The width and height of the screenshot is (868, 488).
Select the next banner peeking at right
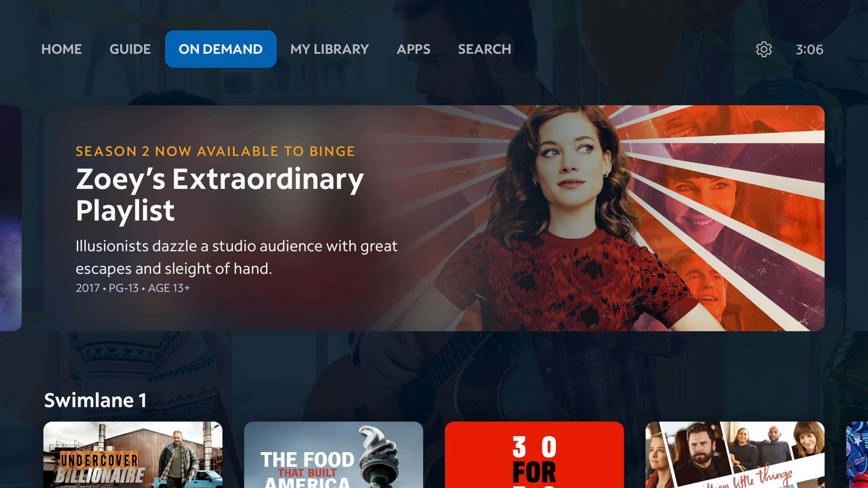click(858, 218)
